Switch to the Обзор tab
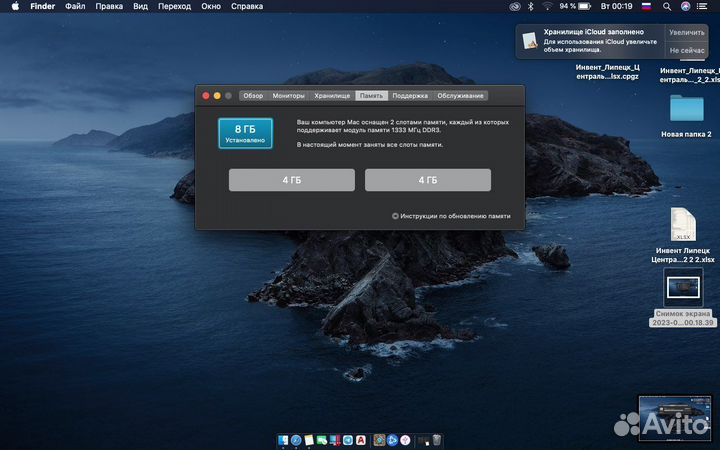Viewport: 720px width, 450px height. click(x=253, y=96)
